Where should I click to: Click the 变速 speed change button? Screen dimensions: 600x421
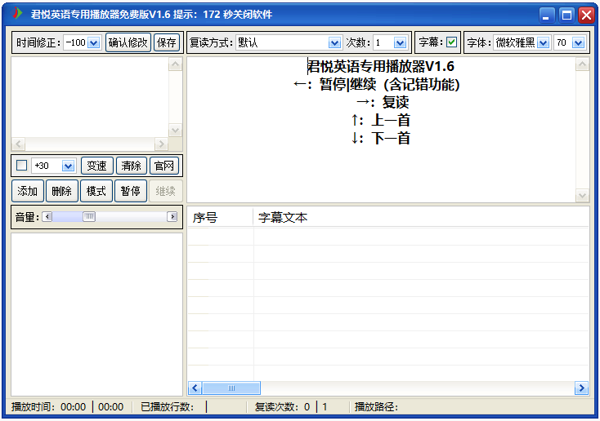[96, 165]
